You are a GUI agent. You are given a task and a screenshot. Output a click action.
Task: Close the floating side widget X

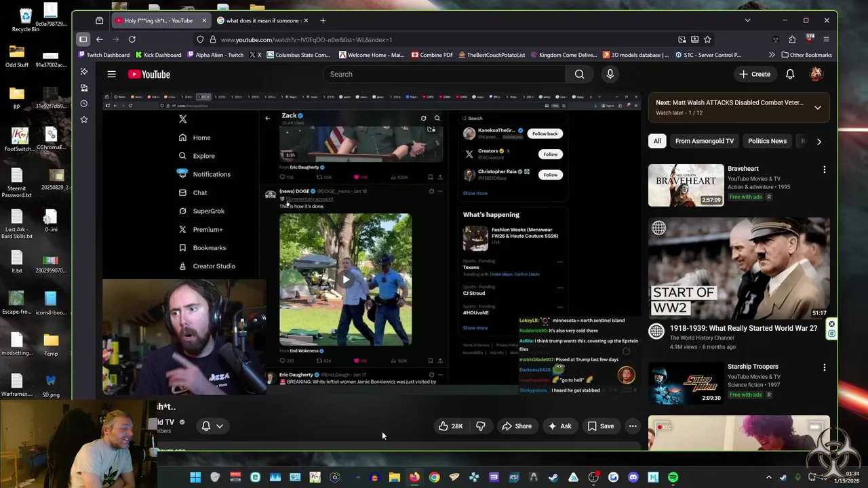(831, 324)
